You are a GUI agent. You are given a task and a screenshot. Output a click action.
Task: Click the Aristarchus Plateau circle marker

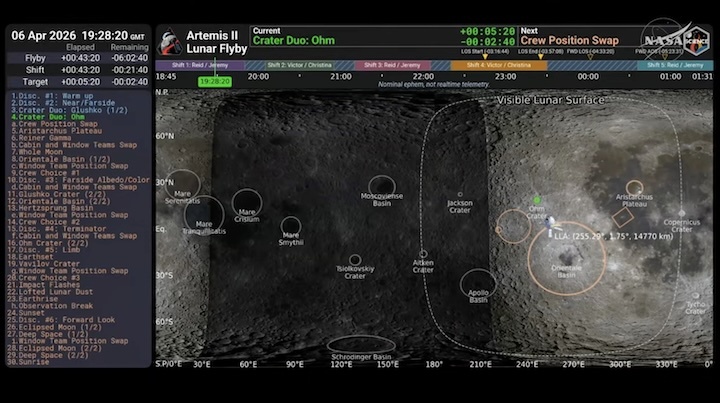click(x=634, y=187)
